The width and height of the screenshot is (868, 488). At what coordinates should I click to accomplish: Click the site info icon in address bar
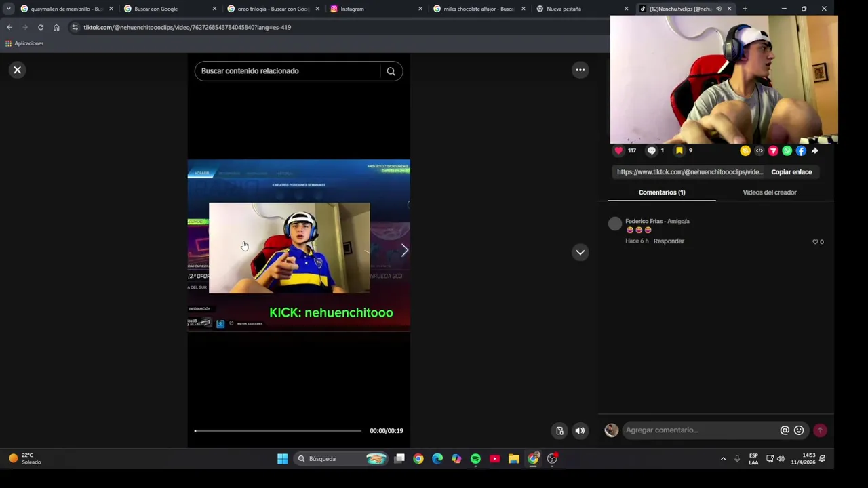coord(75,27)
